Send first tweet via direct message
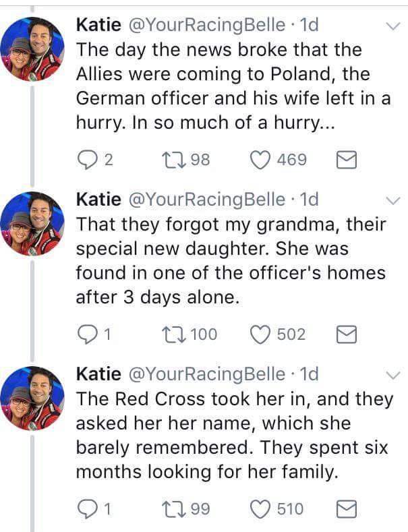Viewport: 408px width, 532px height. [x=345, y=160]
